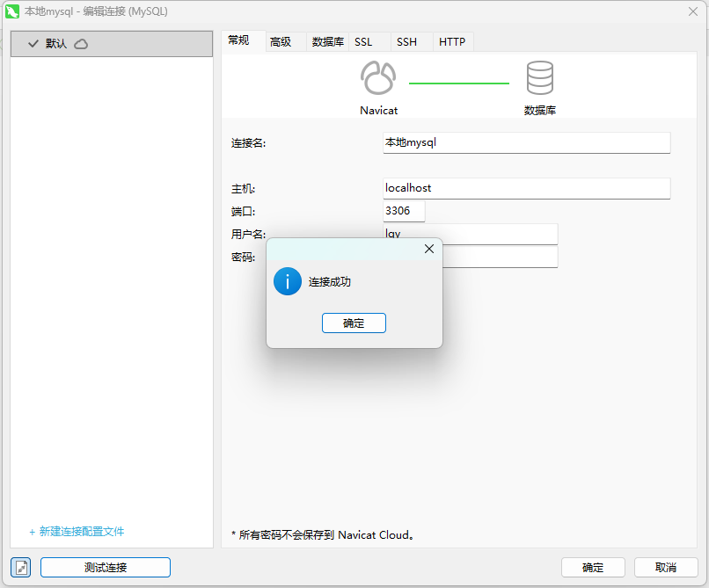Image resolution: width=709 pixels, height=588 pixels.
Task: Click the blue info icon in dialog
Action: click(288, 281)
